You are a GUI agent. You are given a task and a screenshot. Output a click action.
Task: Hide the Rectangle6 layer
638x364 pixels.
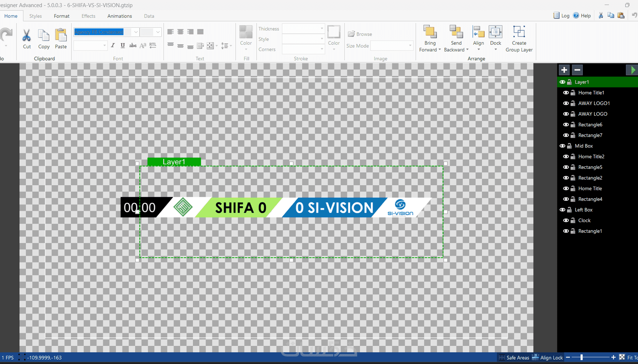566,125
